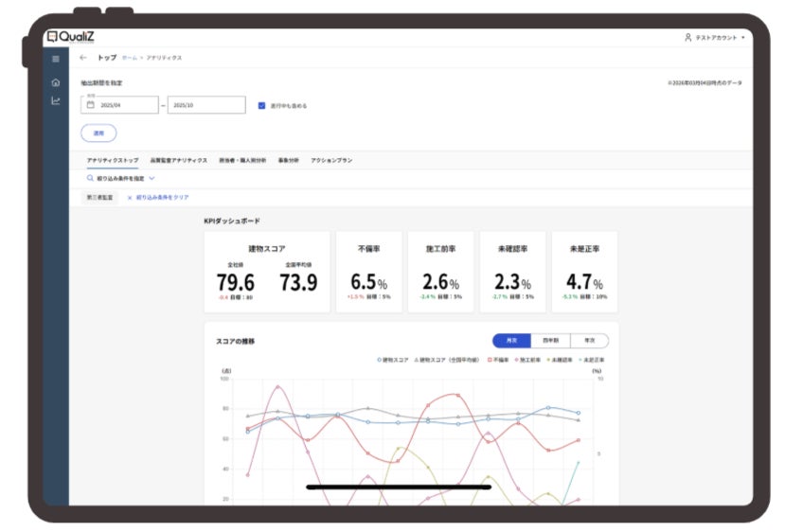Click the user account icon at top right
The height and width of the screenshot is (532, 785).
[687, 38]
